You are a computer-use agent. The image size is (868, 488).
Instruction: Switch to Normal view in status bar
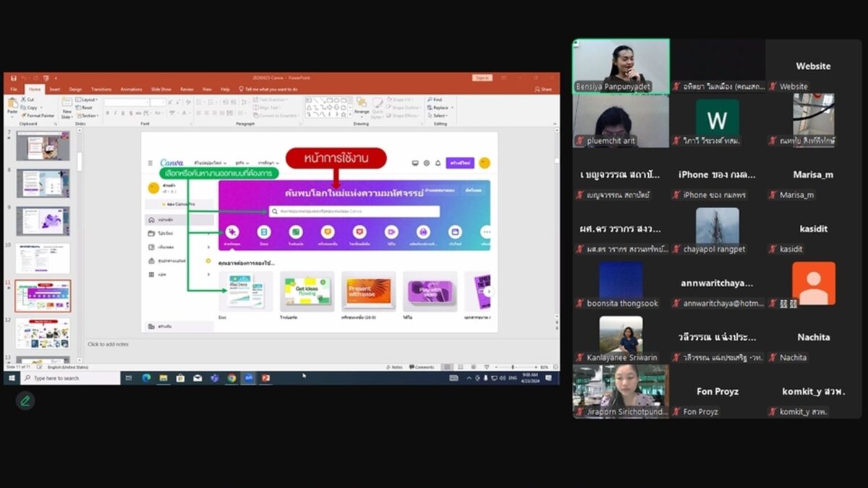click(x=448, y=367)
